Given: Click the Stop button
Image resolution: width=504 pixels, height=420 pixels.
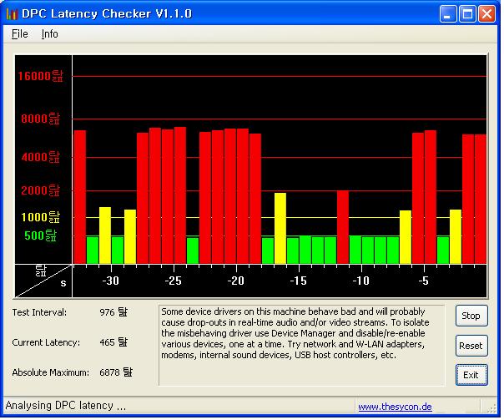Looking at the screenshot, I should [x=471, y=316].
